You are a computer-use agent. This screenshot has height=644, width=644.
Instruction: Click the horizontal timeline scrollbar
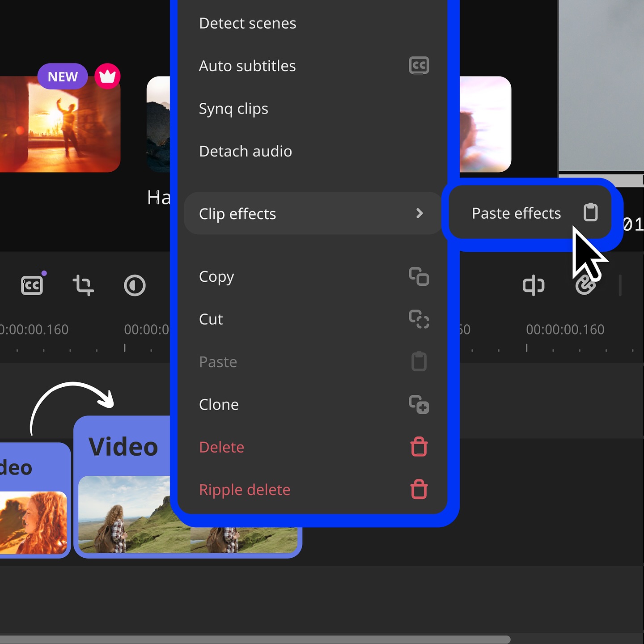click(255, 639)
